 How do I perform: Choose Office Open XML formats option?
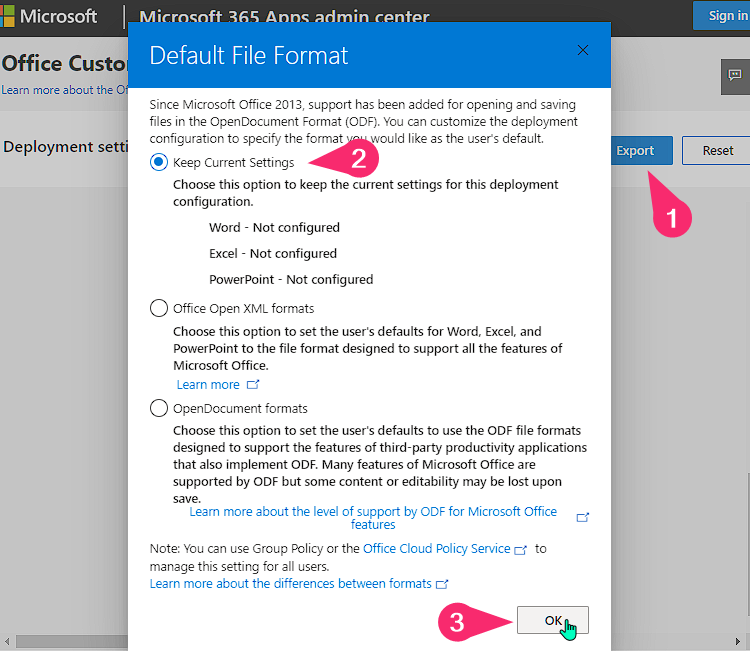(159, 308)
